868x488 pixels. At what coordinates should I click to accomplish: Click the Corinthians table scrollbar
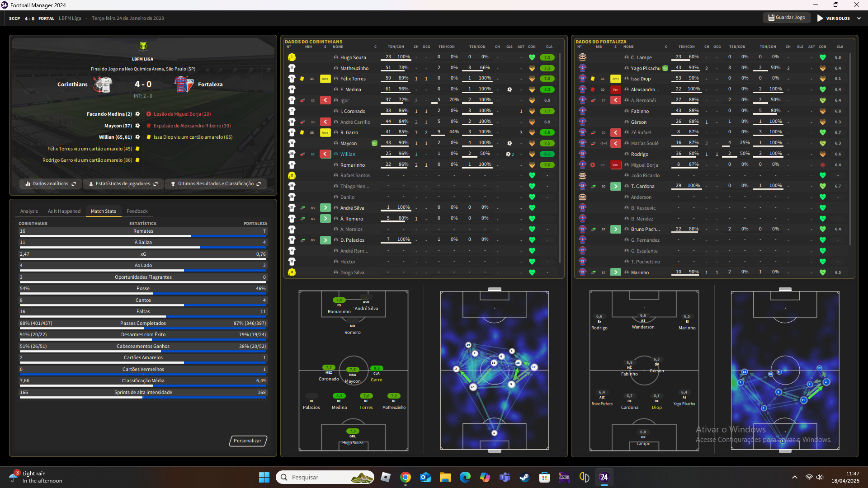tap(560, 158)
